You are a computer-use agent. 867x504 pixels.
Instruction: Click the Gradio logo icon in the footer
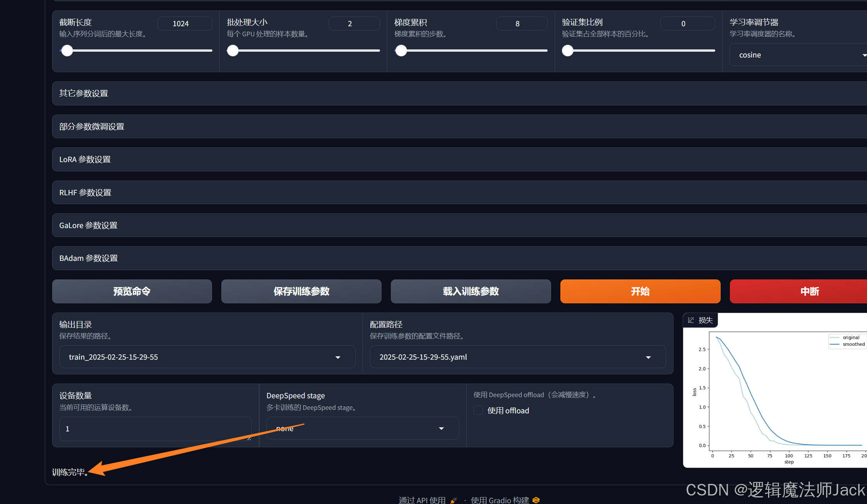536,500
